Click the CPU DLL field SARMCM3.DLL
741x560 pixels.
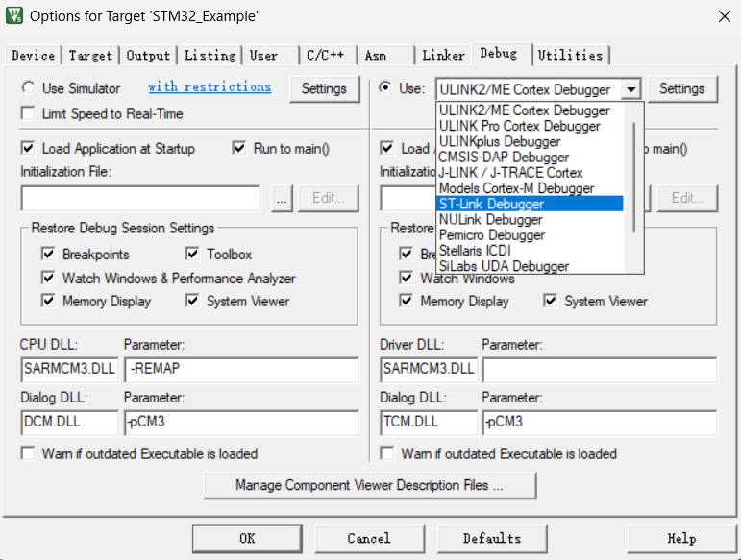[69, 369]
